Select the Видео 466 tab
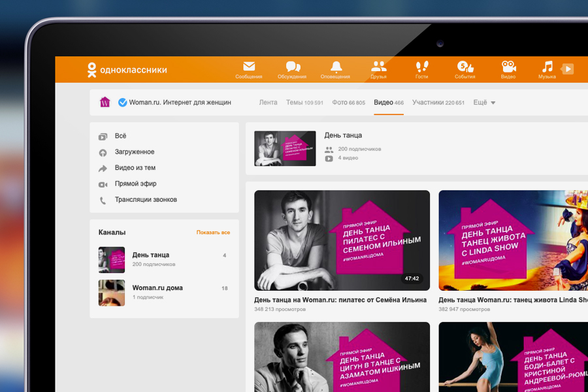Viewport: 588px width, 392px height. coord(389,103)
